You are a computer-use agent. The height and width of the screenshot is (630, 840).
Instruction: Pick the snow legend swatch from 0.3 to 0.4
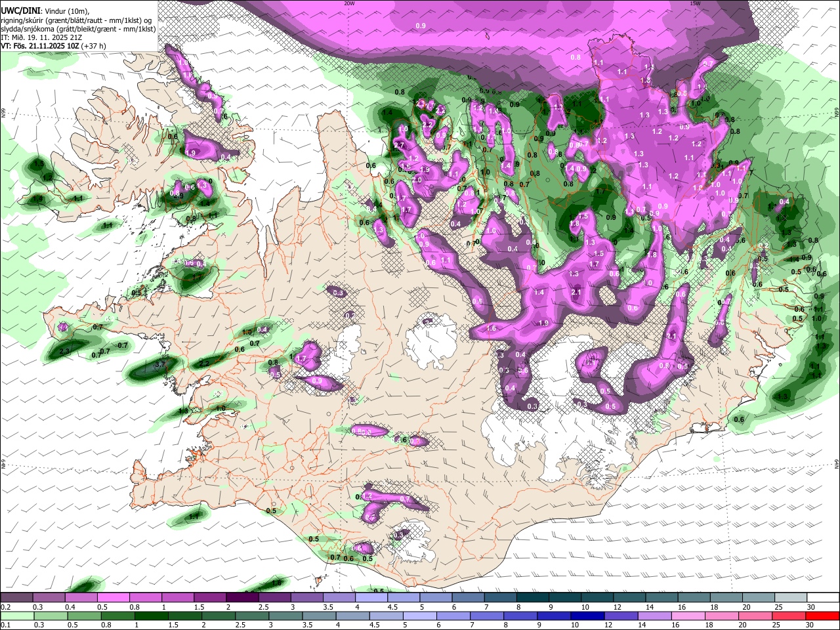[49, 597]
